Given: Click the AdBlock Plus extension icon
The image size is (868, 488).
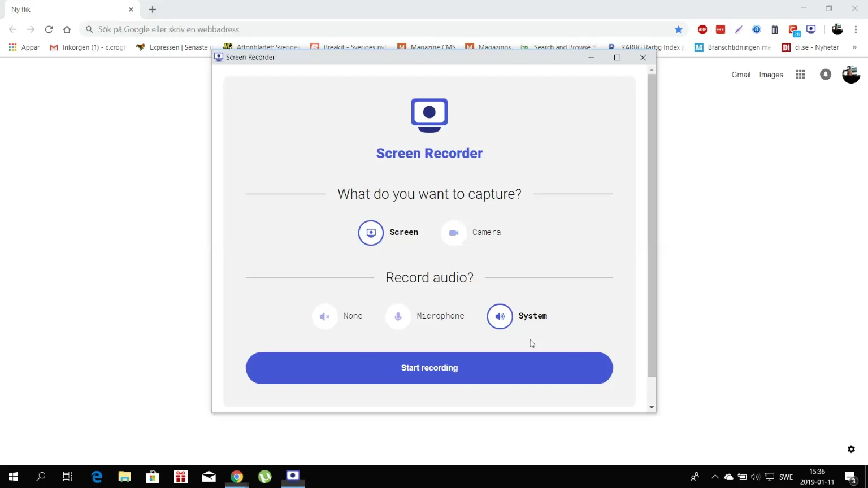Looking at the screenshot, I should [702, 29].
